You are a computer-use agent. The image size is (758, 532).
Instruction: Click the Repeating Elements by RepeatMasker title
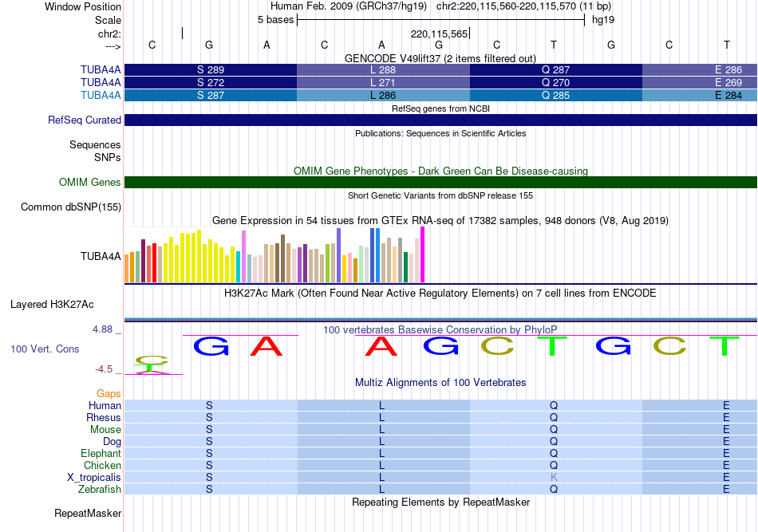pos(440,502)
